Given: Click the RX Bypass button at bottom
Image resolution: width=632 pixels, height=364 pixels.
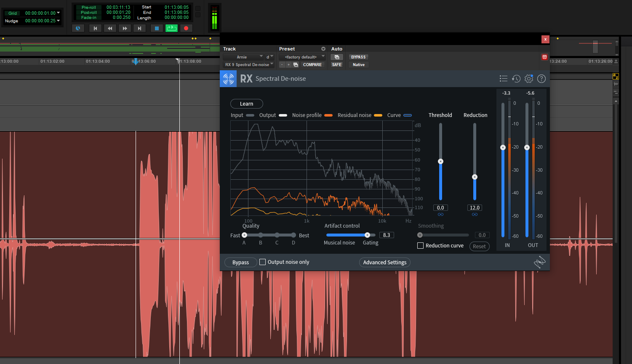Looking at the screenshot, I should (241, 262).
